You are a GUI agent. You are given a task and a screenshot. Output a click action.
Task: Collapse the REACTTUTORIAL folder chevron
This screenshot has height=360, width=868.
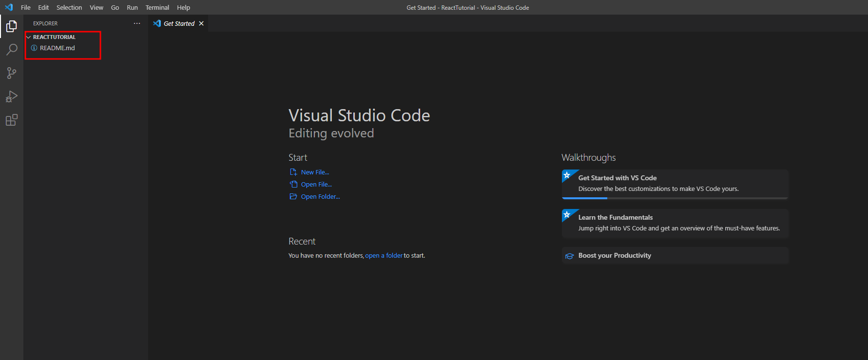28,37
